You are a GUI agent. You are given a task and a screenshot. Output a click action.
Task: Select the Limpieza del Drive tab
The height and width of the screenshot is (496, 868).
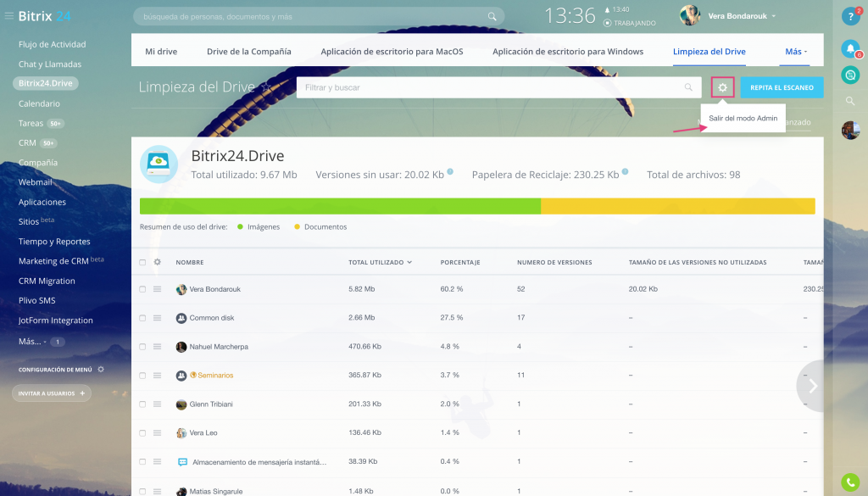tap(709, 52)
